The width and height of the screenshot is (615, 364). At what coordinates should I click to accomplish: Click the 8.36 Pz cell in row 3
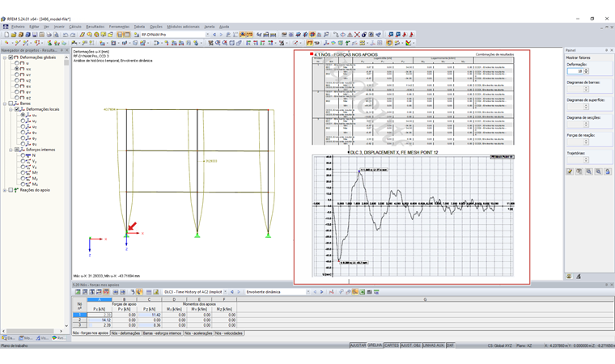coord(150,325)
